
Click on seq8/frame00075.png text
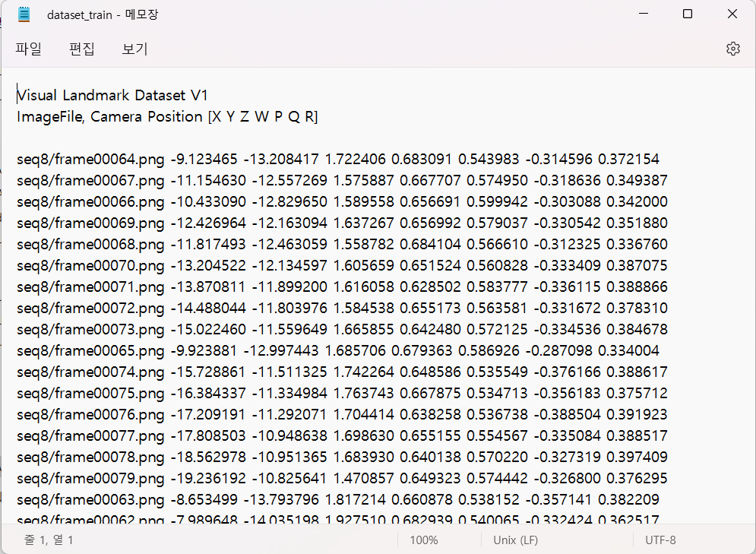tap(90, 393)
